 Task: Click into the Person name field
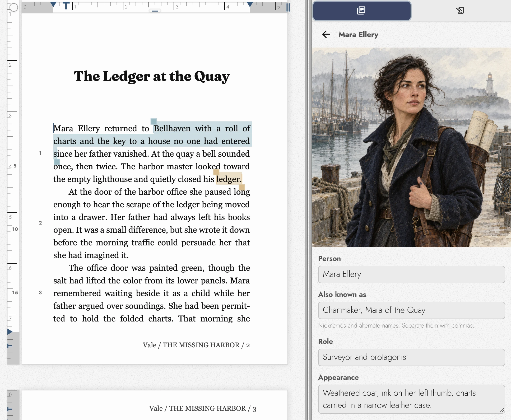(x=411, y=274)
